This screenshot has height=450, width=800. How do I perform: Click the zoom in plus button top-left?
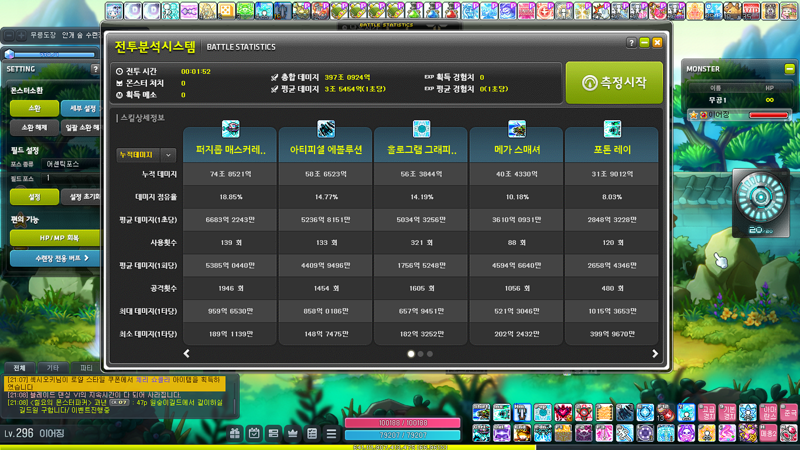coord(21,35)
